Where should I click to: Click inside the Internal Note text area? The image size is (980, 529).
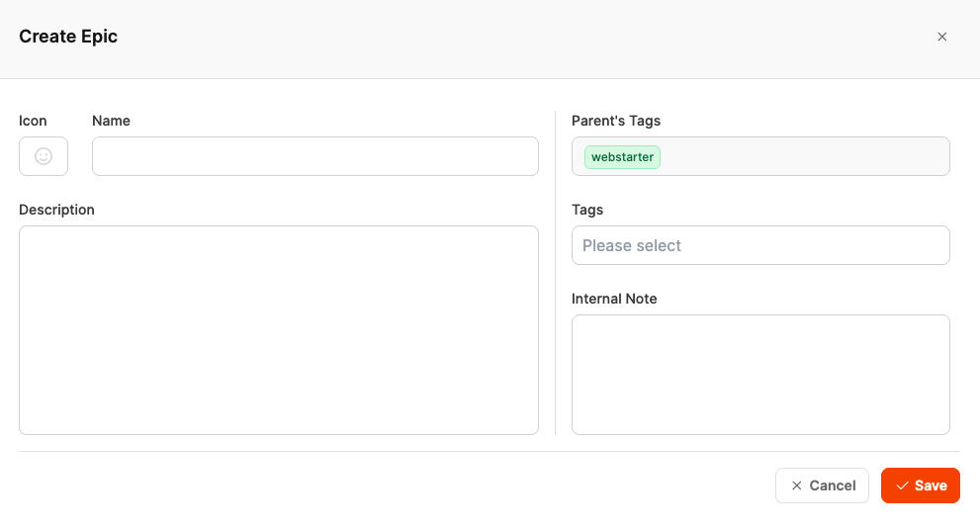(x=760, y=374)
